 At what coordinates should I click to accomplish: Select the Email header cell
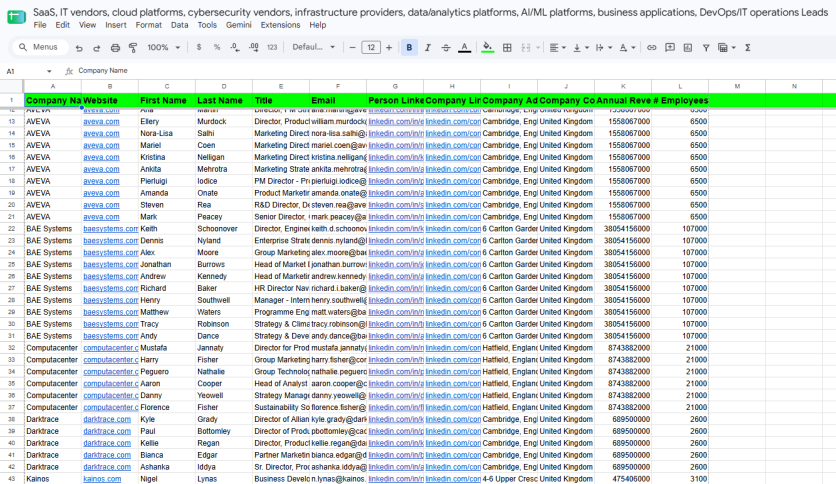338,100
